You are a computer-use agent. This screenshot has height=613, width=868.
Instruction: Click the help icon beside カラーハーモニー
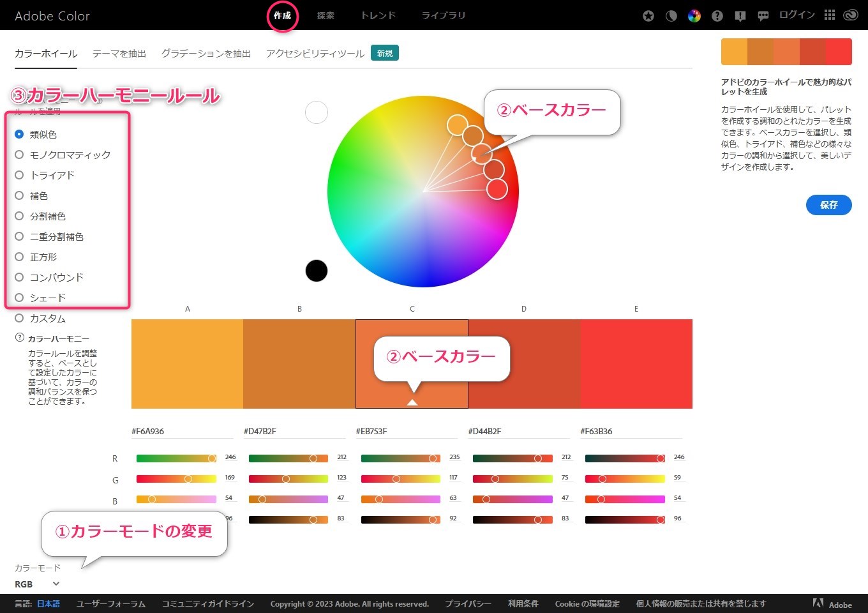click(x=20, y=338)
